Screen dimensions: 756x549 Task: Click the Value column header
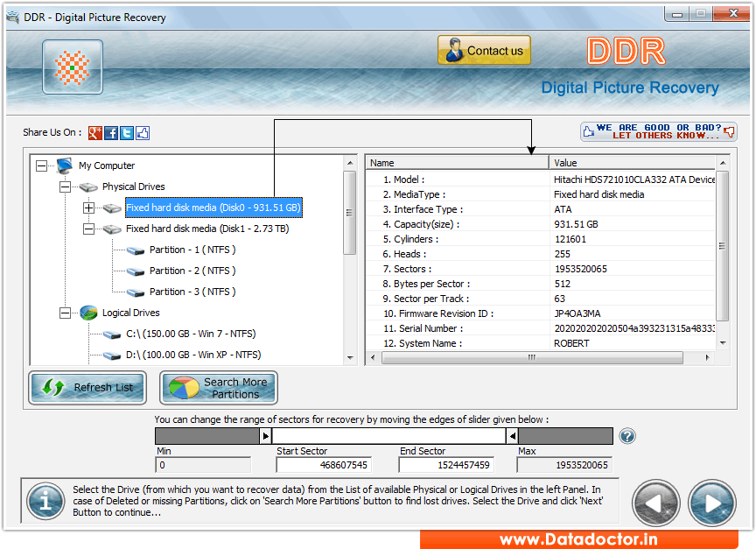coord(632,163)
